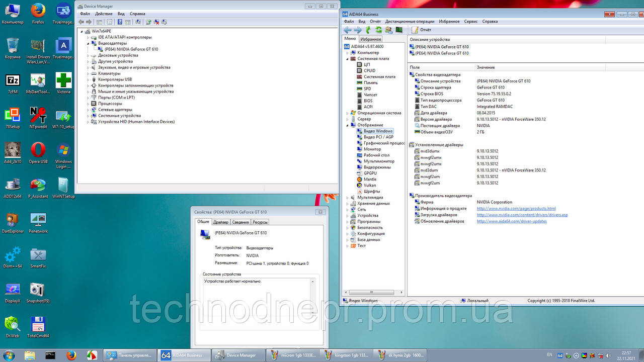The image size is (644, 362).
Task: Expand Дисковые устройства node
Action: pos(88,55)
